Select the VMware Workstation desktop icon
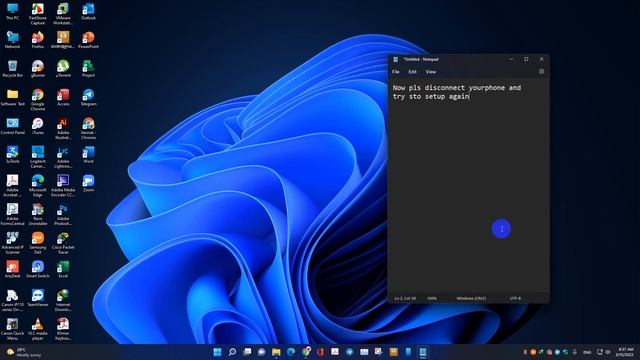 click(63, 13)
